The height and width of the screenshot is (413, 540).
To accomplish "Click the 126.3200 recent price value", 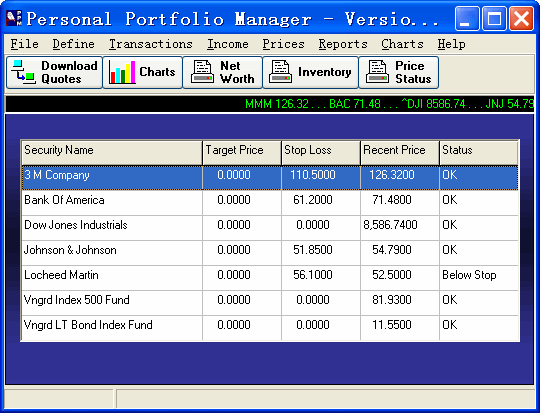I will [x=392, y=175].
